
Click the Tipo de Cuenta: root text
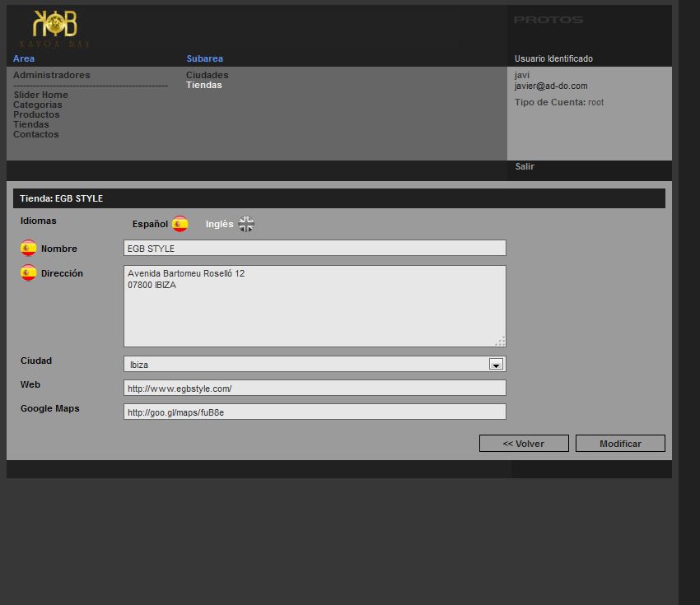[x=559, y=102]
